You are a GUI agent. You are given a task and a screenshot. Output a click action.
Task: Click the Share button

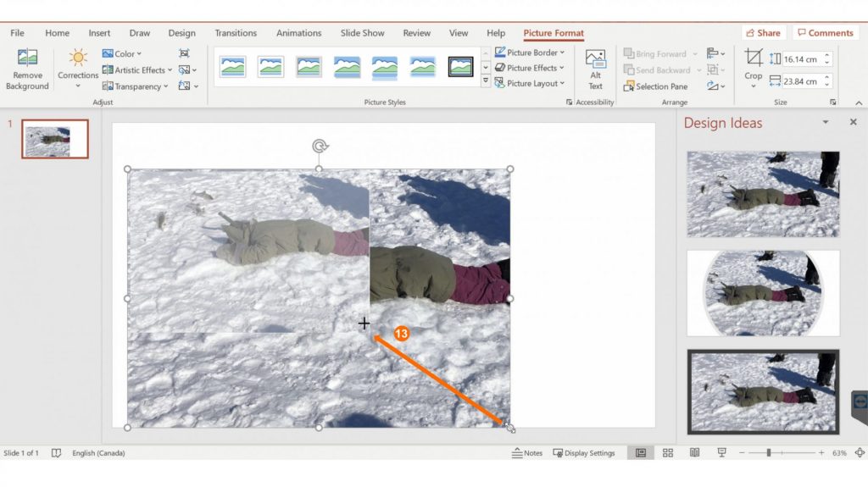762,33
